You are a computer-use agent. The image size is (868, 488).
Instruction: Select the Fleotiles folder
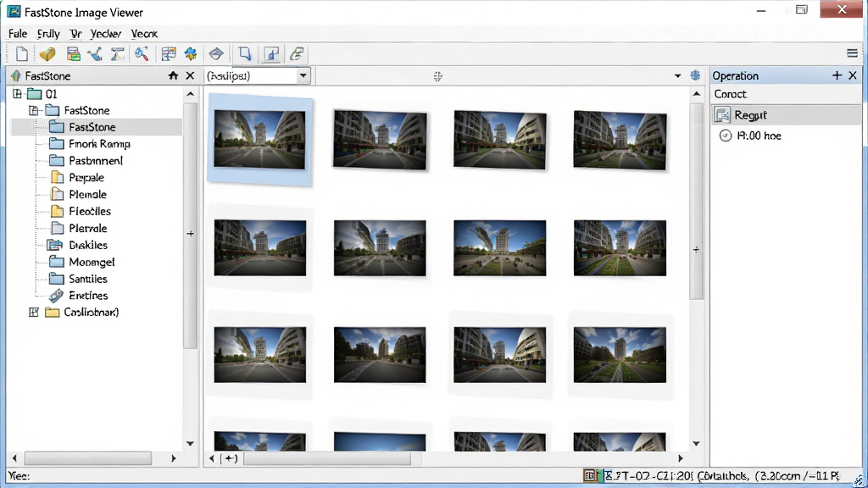coord(90,211)
